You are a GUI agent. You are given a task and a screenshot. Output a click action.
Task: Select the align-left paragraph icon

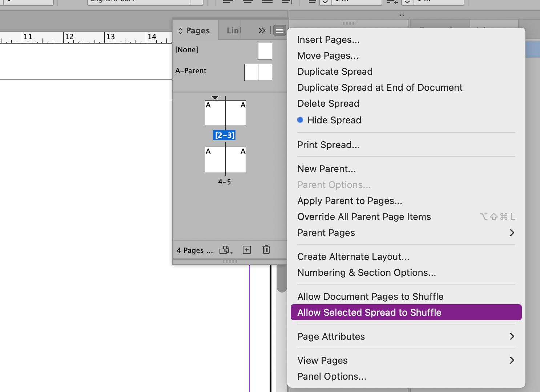click(x=228, y=1)
